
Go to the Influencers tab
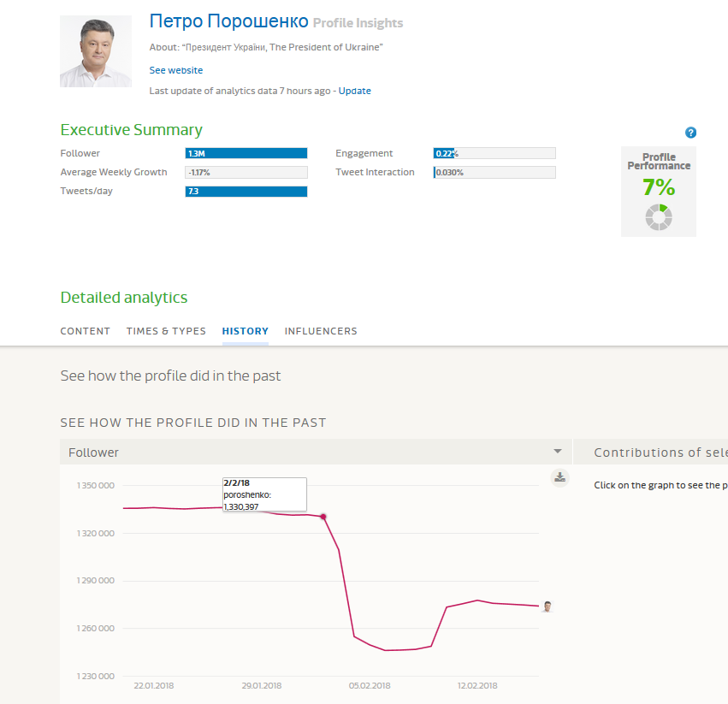pyautogui.click(x=321, y=331)
